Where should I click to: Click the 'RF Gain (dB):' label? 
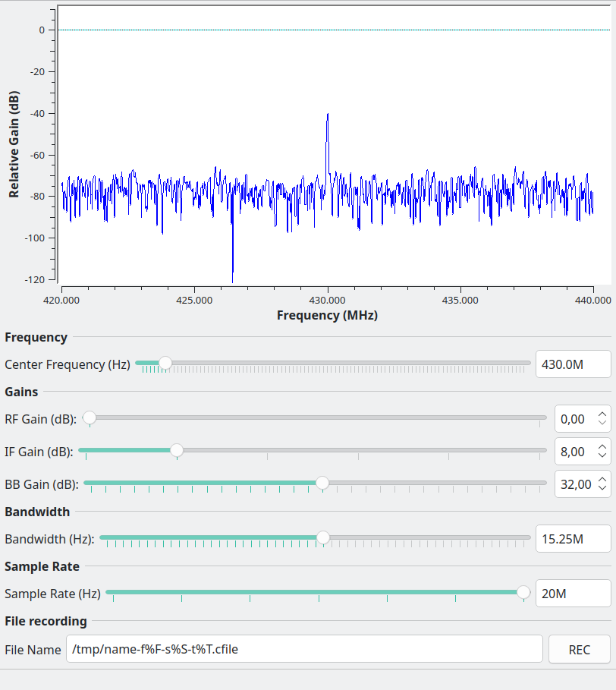[41, 419]
